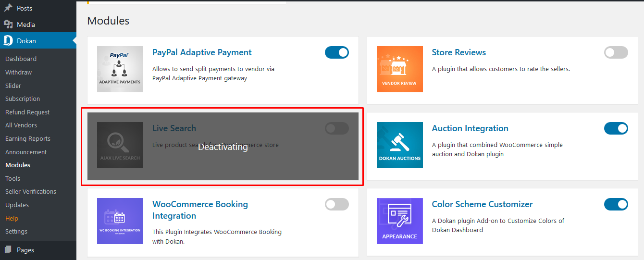Click the WC Booking Integration module image

click(120, 221)
